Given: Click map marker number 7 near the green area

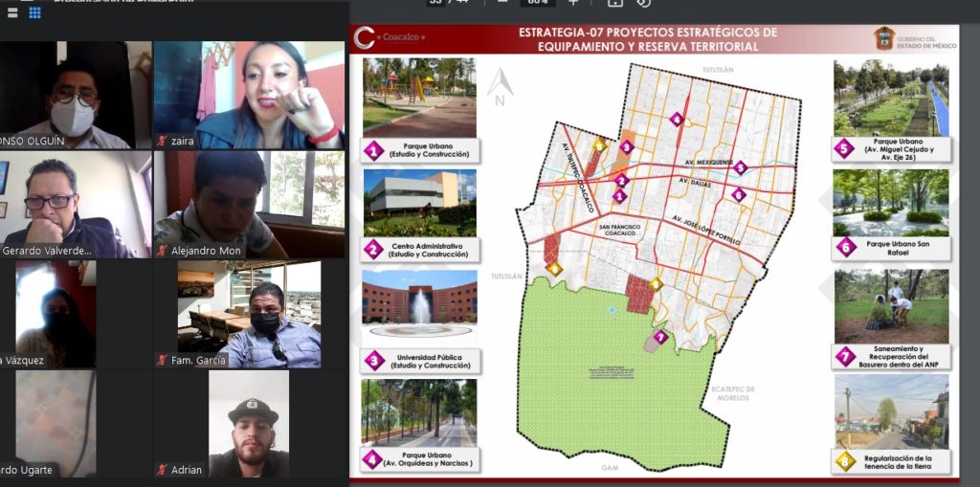Looking at the screenshot, I should coord(660,336).
